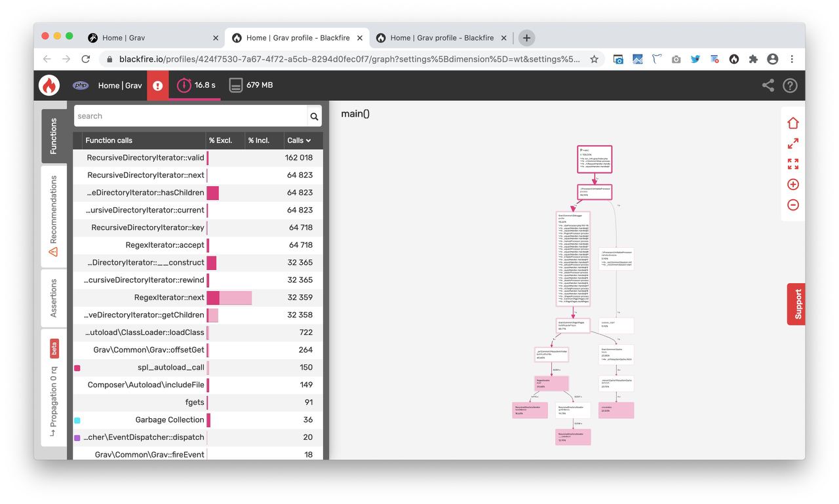This screenshot has width=839, height=504.
Task: Open the Extensions puzzle-piece menu
Action: pos(753,59)
